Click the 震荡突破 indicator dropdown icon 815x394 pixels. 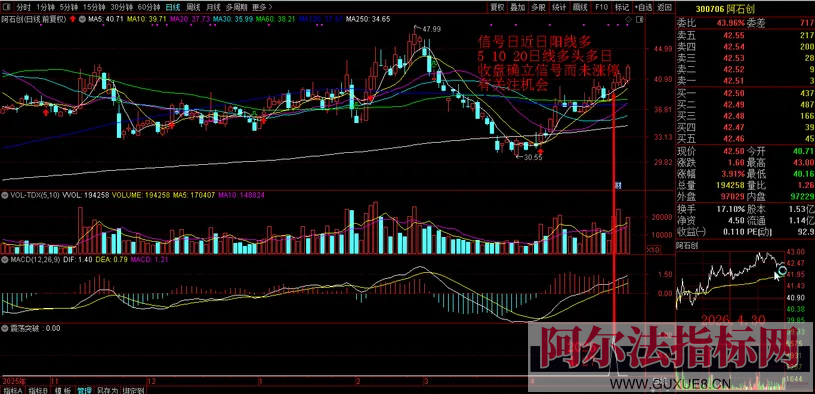[x=5, y=329]
